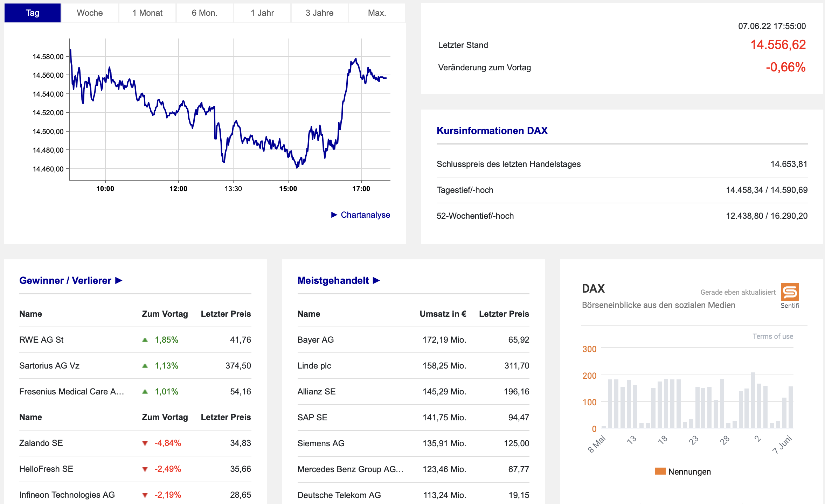Click the green up arrow for RWE AG St
The height and width of the screenshot is (504, 825).
[x=145, y=340]
